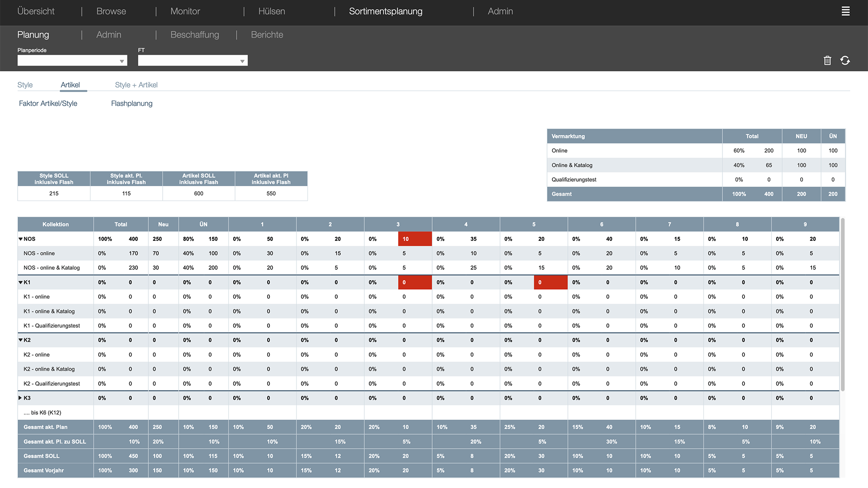
Task: Click the table's vertical scrollbar
Action: 843,305
